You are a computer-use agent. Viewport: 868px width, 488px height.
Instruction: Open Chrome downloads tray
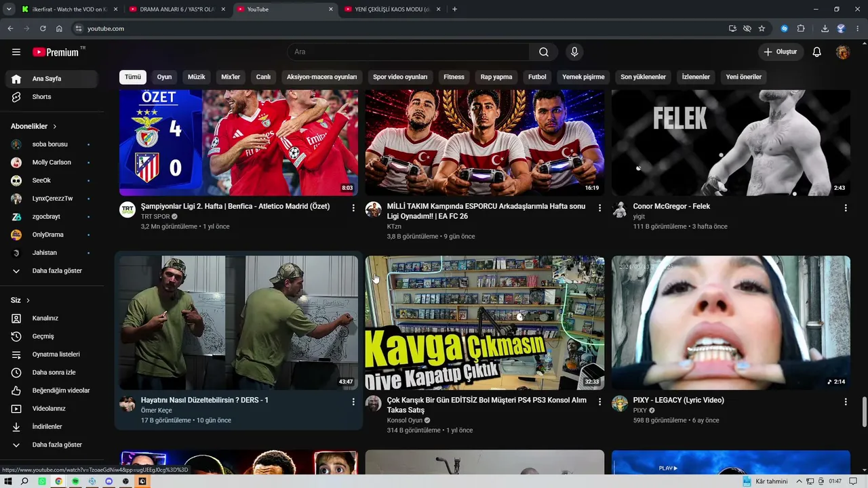click(825, 28)
